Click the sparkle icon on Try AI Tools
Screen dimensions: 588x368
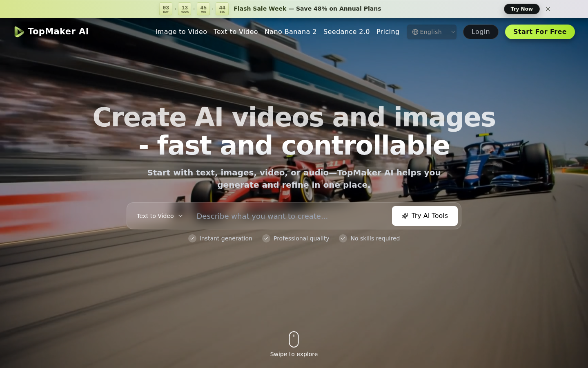(x=405, y=215)
